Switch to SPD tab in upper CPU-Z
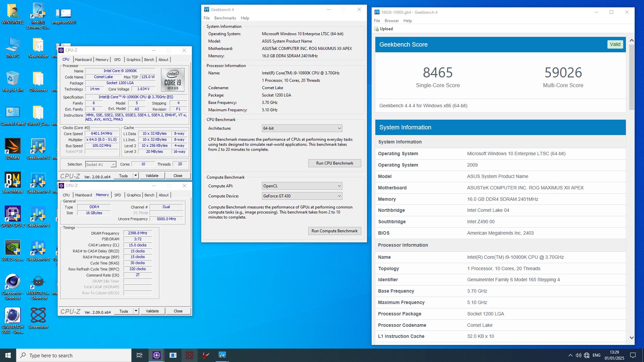The width and height of the screenshot is (644, 362). tap(117, 60)
